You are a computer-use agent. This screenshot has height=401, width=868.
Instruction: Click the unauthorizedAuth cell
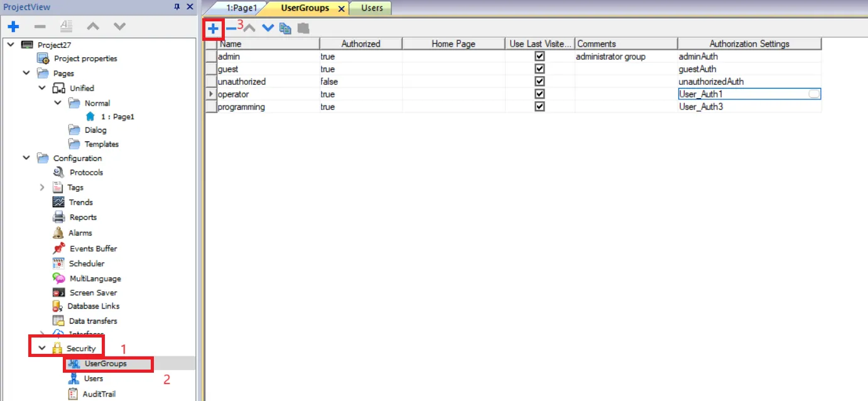[x=749, y=82]
